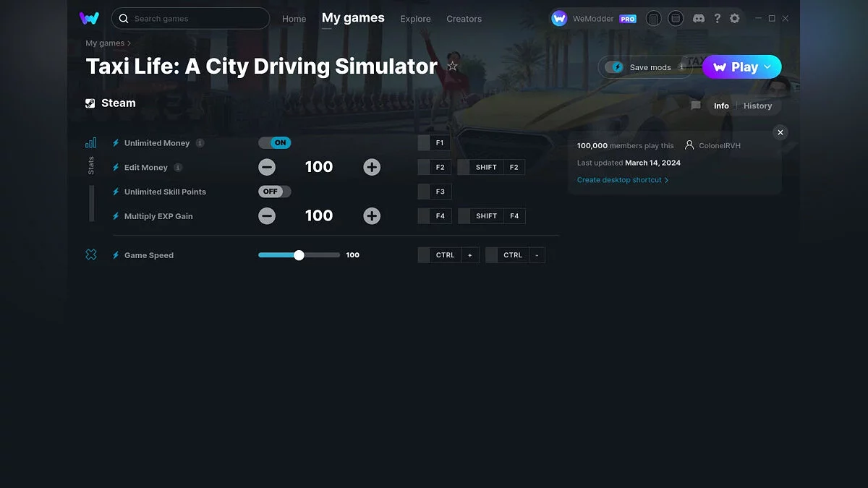This screenshot has height=488, width=868.
Task: Switch to the Explore tab
Action: [415, 19]
